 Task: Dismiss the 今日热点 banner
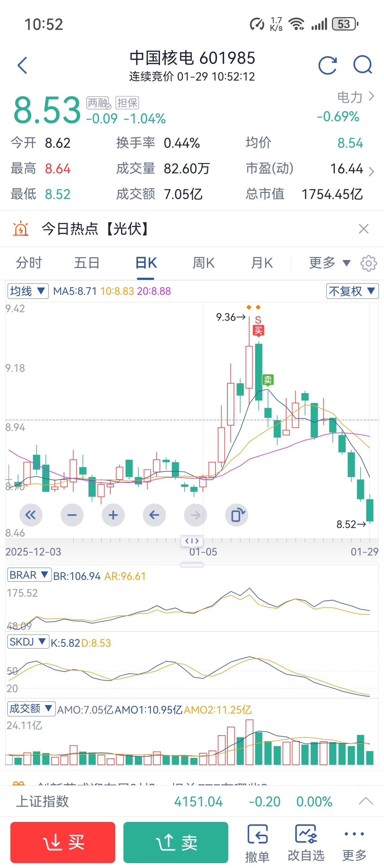pos(364,229)
